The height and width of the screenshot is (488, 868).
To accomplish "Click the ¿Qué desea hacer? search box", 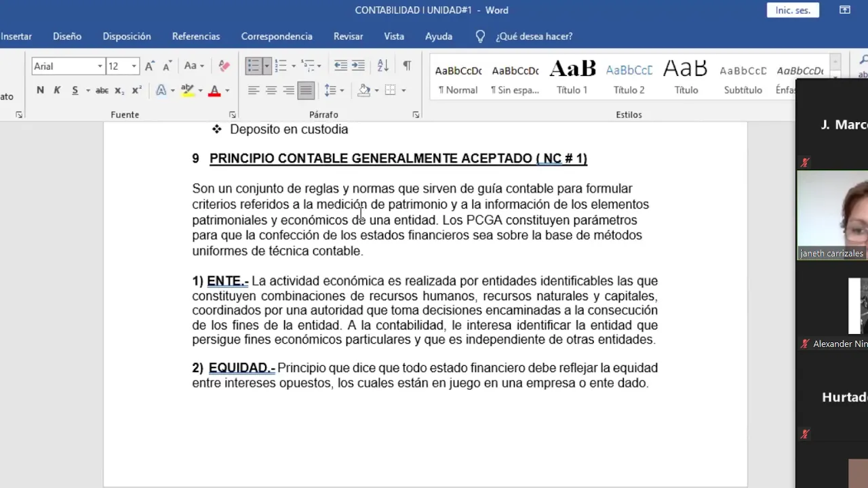I will [x=534, y=37].
